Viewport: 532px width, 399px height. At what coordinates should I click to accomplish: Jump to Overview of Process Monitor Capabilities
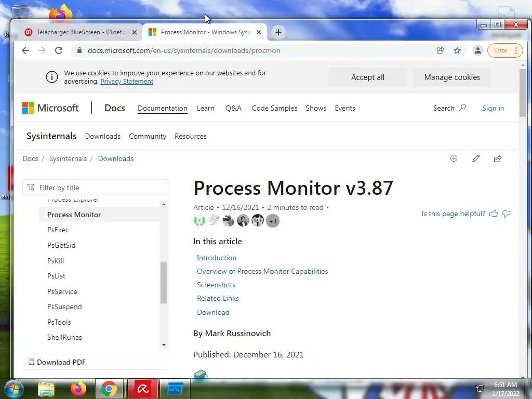click(x=262, y=271)
